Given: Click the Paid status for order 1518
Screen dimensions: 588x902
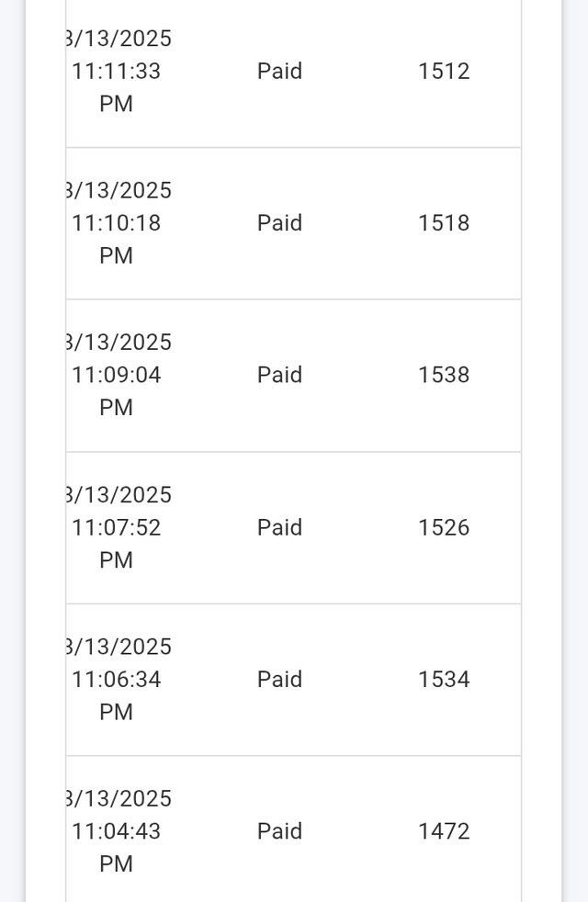Looking at the screenshot, I should pyautogui.click(x=279, y=223).
